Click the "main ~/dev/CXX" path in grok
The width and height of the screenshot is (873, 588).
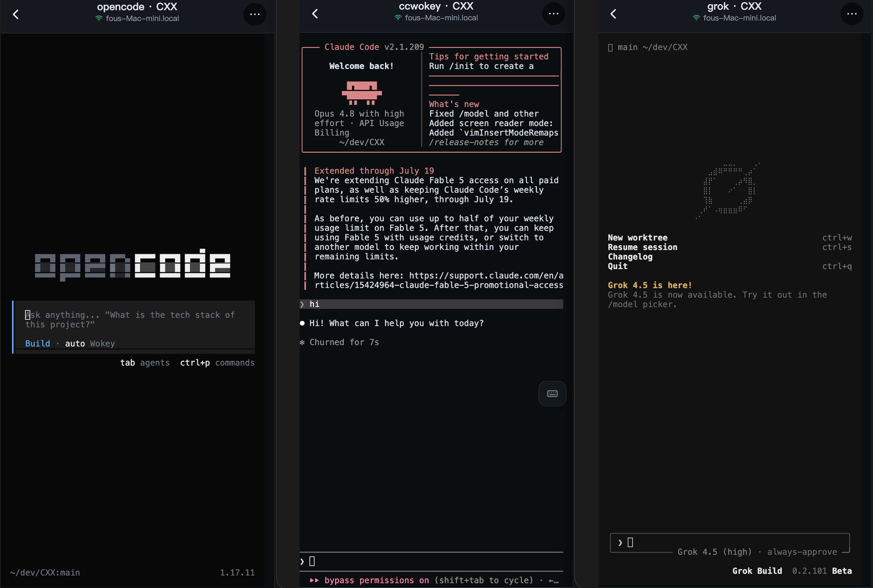653,47
